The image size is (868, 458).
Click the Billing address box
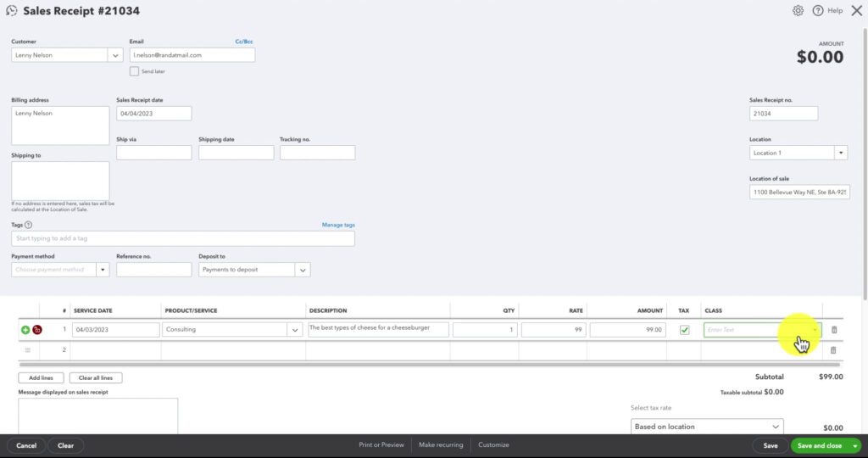click(x=60, y=126)
